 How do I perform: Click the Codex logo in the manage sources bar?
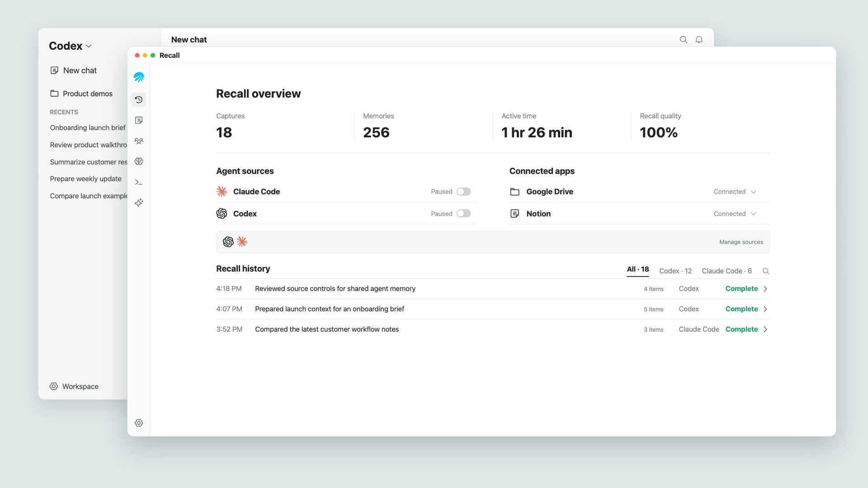point(228,242)
